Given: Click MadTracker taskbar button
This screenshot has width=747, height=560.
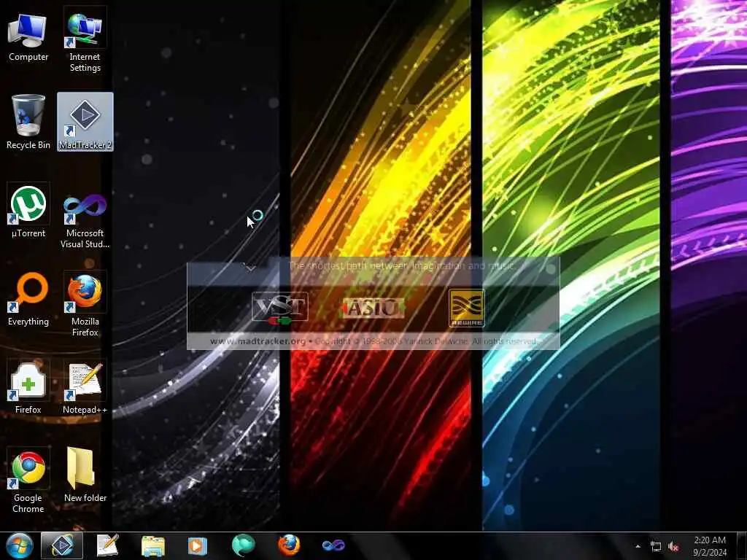Looking at the screenshot, I should [62, 545].
